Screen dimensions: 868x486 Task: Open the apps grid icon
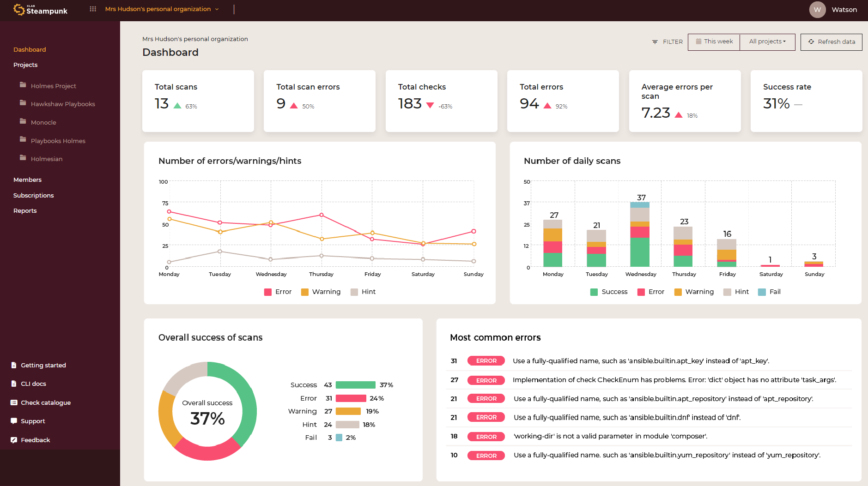[93, 9]
